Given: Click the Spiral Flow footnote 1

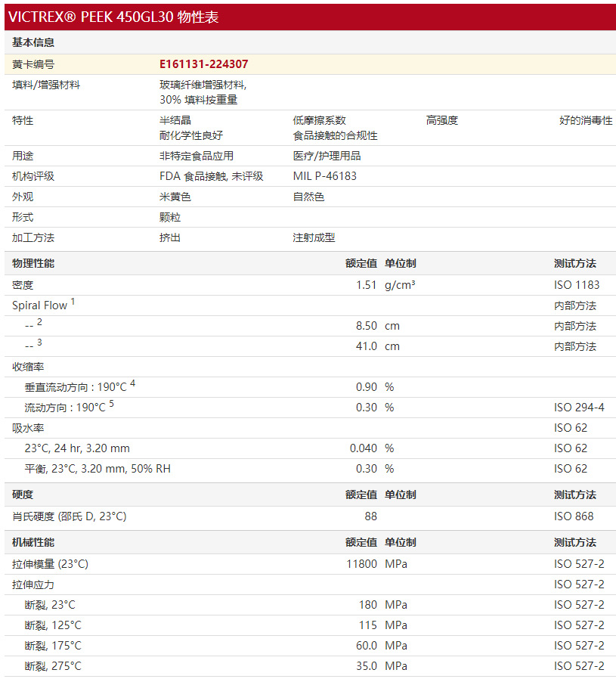Looking at the screenshot, I should pyautogui.click(x=71, y=302).
